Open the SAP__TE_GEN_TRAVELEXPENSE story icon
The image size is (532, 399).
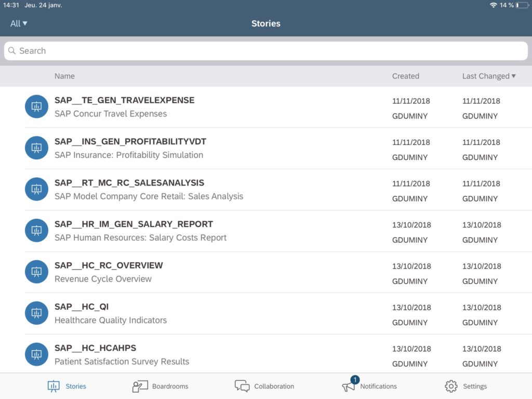[x=36, y=107]
